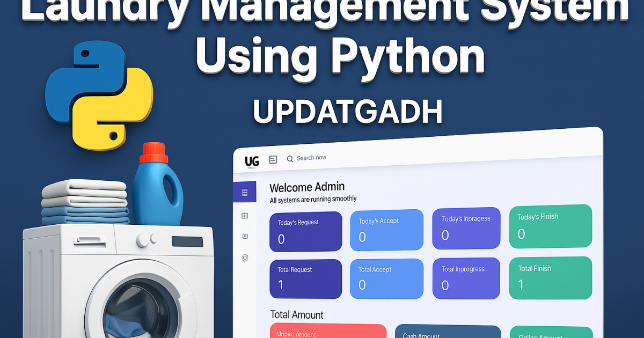Select the dashboard grid icon in the sidebar

point(245,191)
